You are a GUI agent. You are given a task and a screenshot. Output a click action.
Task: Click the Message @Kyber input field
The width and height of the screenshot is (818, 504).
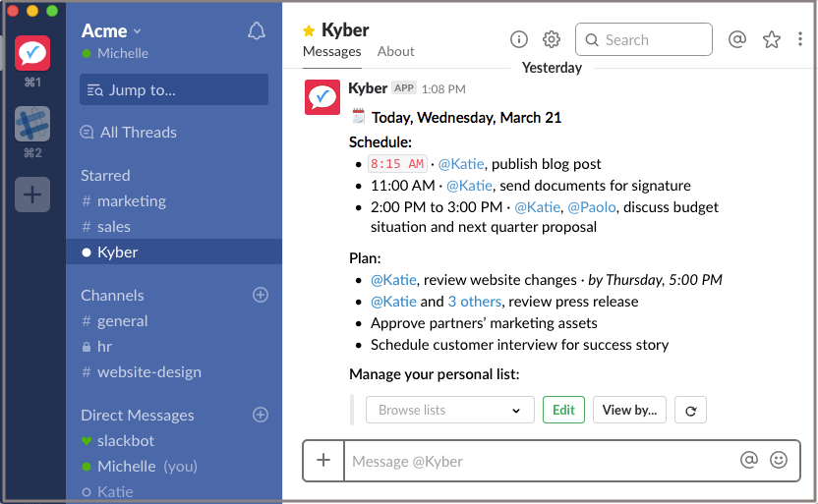coord(538,461)
